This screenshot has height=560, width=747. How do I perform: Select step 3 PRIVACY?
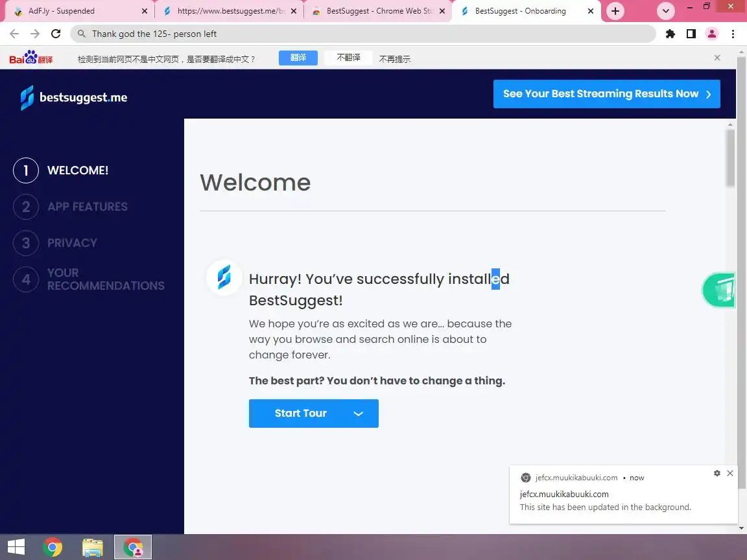[x=54, y=243]
